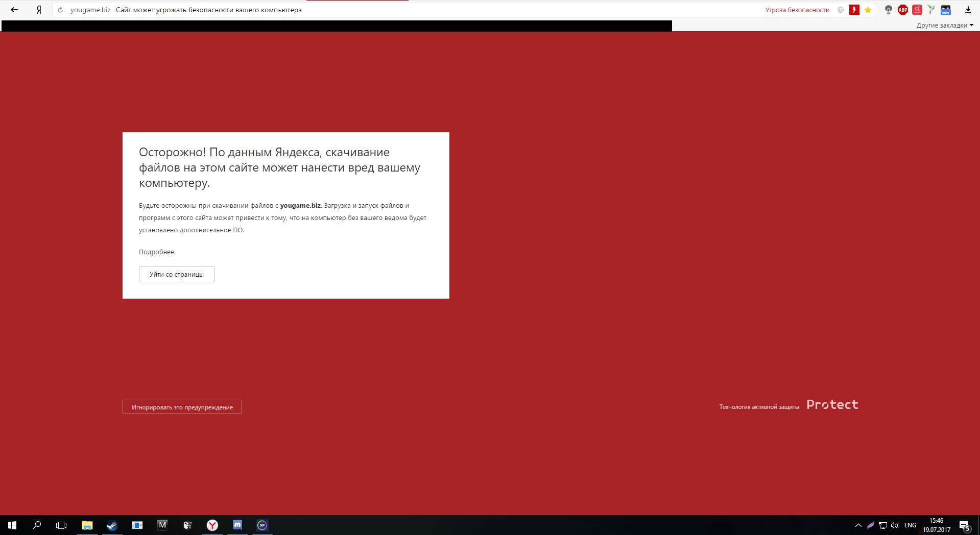Reload the page with the refresh icon
Viewport: 980px width, 535px height.
[60, 10]
